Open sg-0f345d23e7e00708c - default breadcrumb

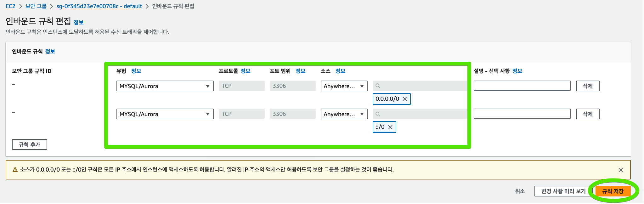tap(99, 6)
